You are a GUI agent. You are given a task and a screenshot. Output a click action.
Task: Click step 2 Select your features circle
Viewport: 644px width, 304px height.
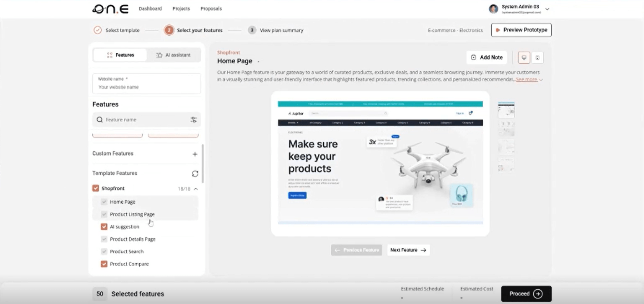click(169, 30)
